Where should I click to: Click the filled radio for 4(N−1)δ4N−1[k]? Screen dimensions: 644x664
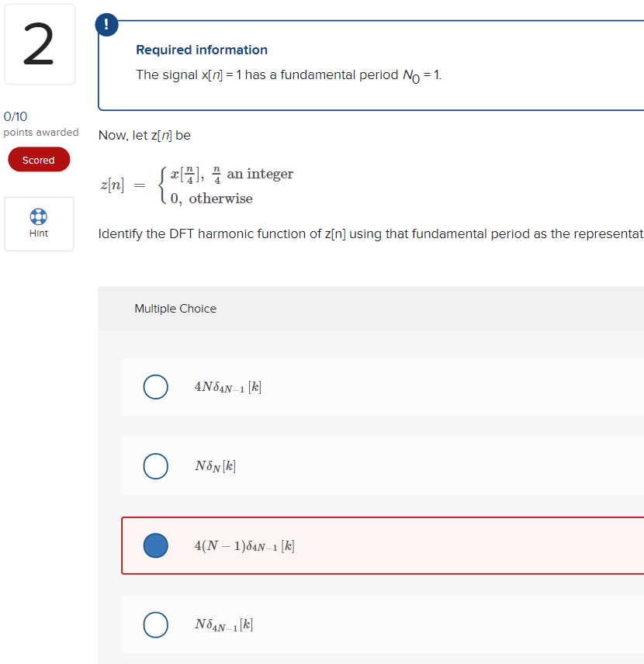click(156, 545)
